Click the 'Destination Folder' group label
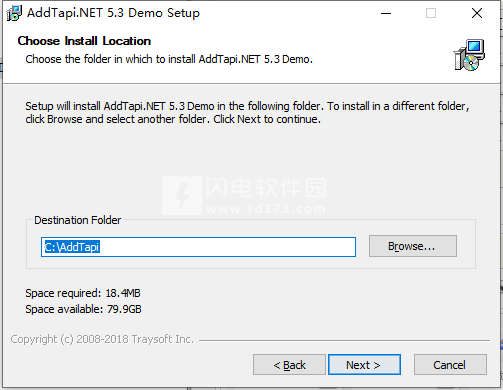The height and width of the screenshot is (390, 503). (x=78, y=220)
